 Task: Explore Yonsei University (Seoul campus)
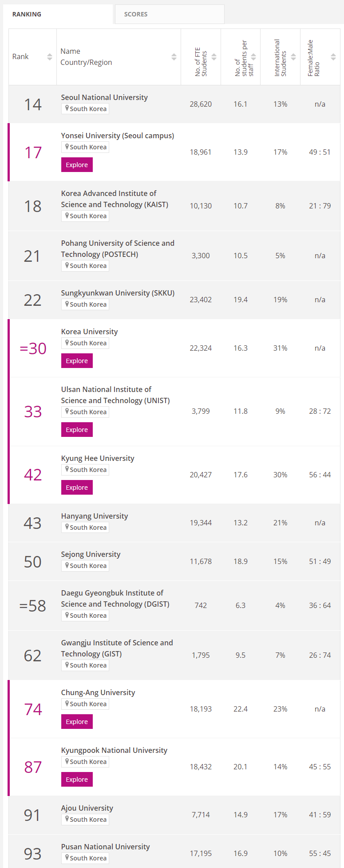[x=77, y=165]
